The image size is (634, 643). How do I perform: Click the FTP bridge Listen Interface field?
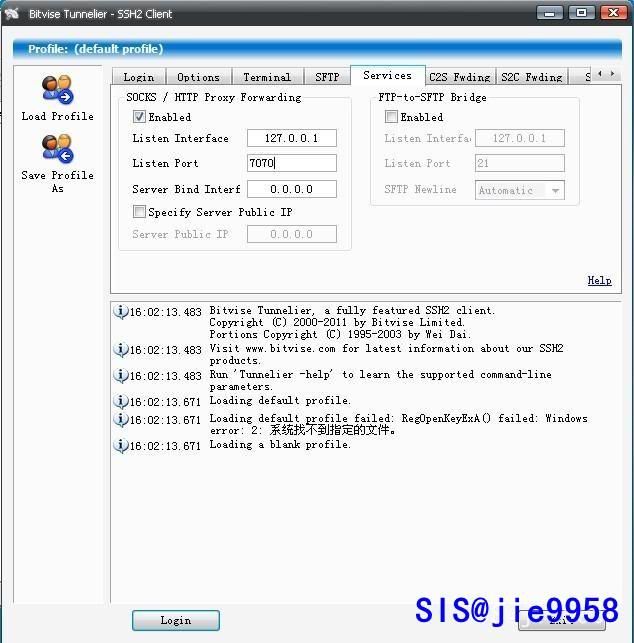(x=520, y=138)
